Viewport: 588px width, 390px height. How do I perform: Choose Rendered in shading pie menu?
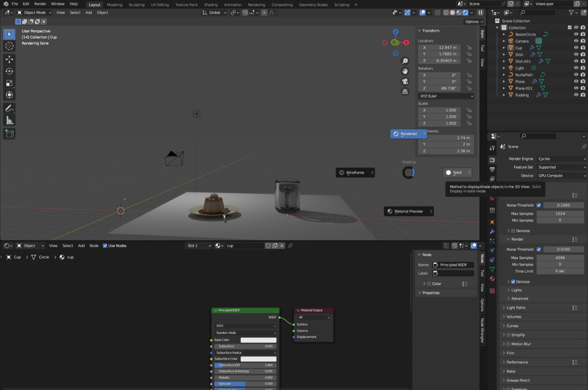pyautogui.click(x=408, y=134)
